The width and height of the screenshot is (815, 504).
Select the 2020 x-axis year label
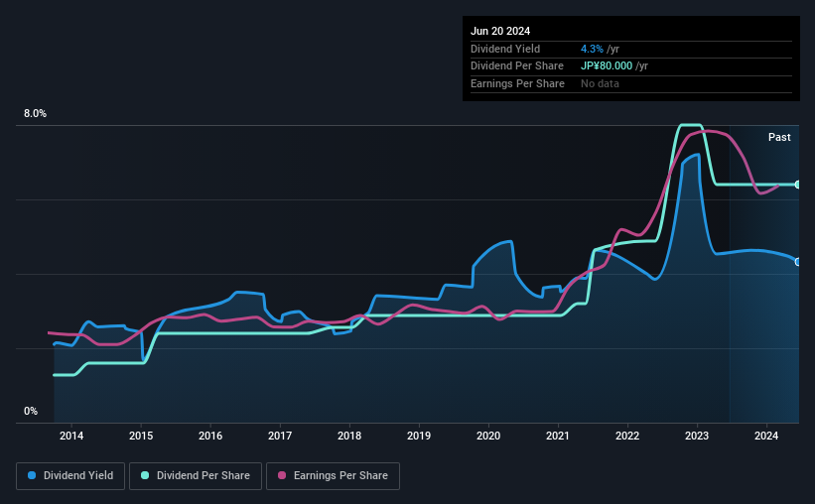point(488,436)
